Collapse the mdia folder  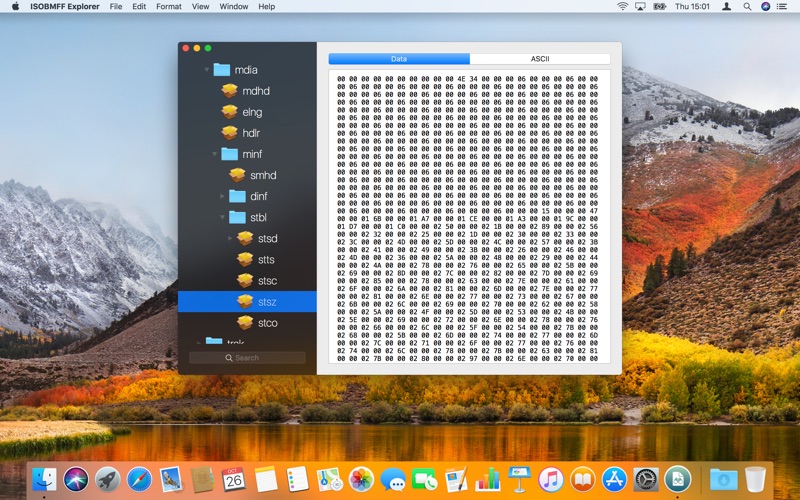(207, 69)
